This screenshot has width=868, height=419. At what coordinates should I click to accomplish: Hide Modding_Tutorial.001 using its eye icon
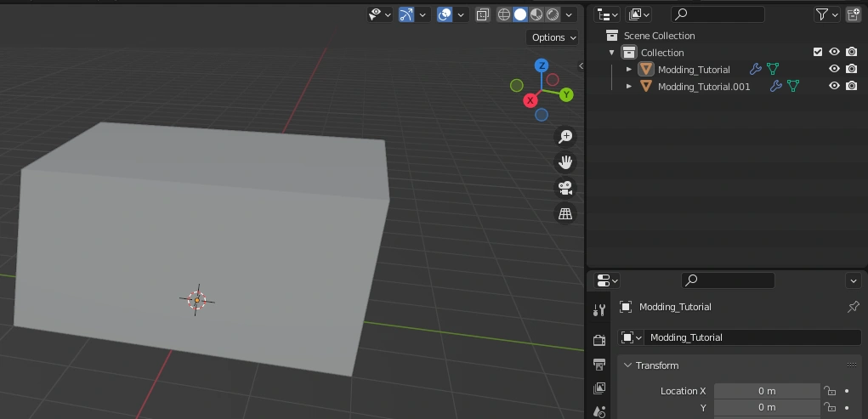pos(834,86)
